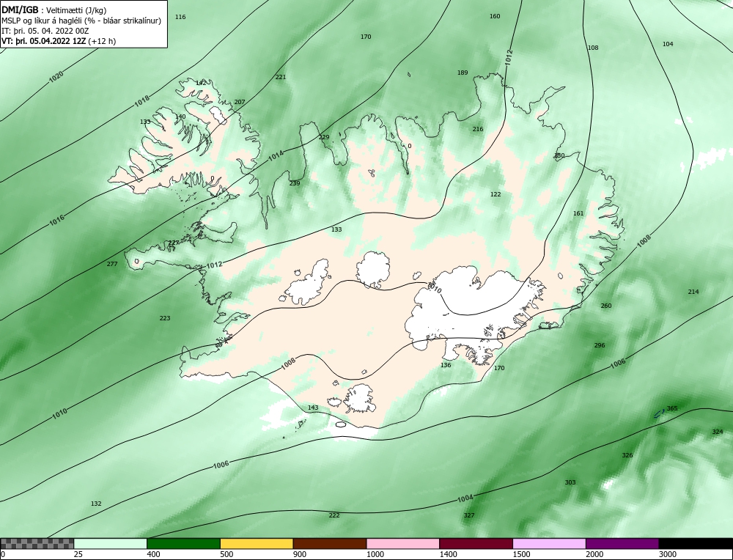Viewport: 733px width, 560px height.
Task: Select the 'IT: þri. 05. 04. 2022 00Z' line
Action: point(45,31)
